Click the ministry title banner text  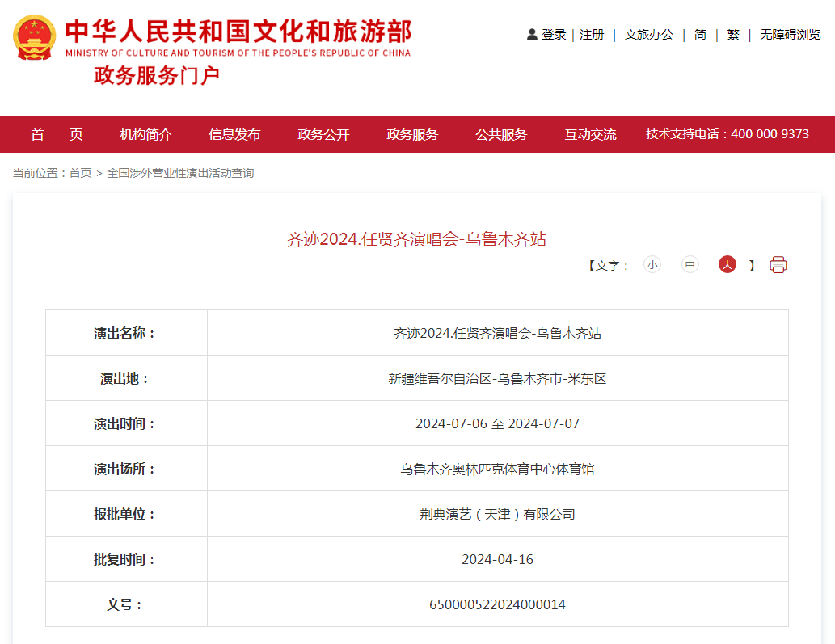pos(238,37)
